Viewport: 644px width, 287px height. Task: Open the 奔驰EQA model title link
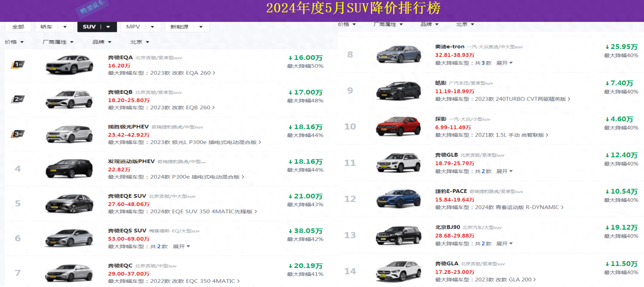(x=120, y=57)
